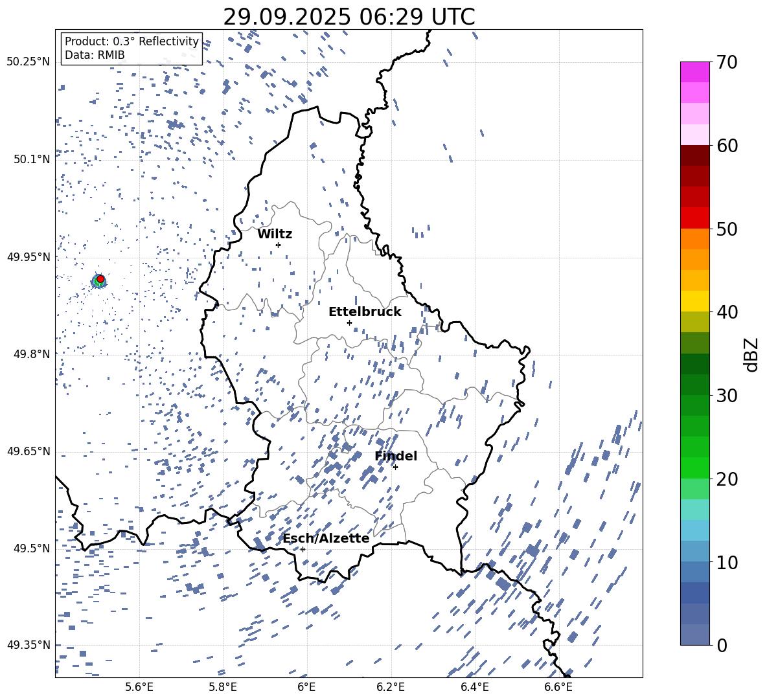Click the 6.2°E longitude tick label
The width and height of the screenshot is (767, 700).
[391, 687]
